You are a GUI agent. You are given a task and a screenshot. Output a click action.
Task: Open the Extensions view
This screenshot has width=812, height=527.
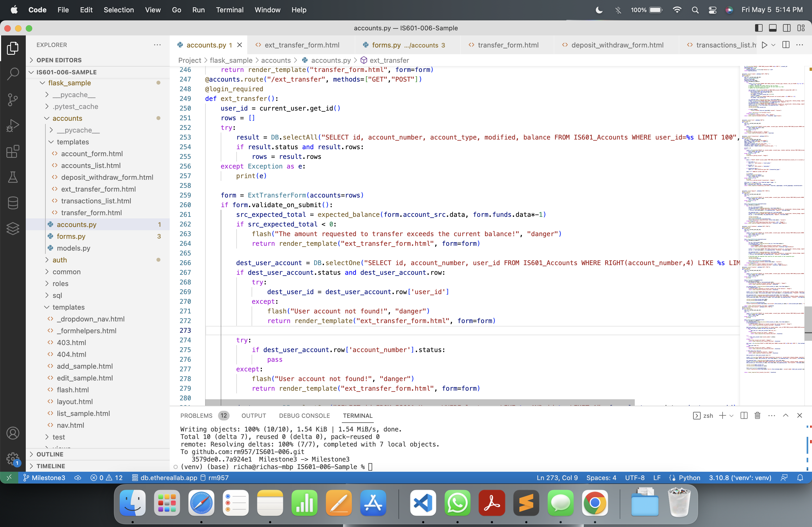click(13, 151)
